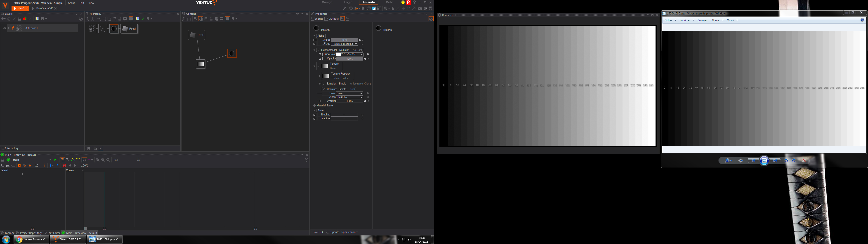Select the Material node in Content graph

click(232, 53)
